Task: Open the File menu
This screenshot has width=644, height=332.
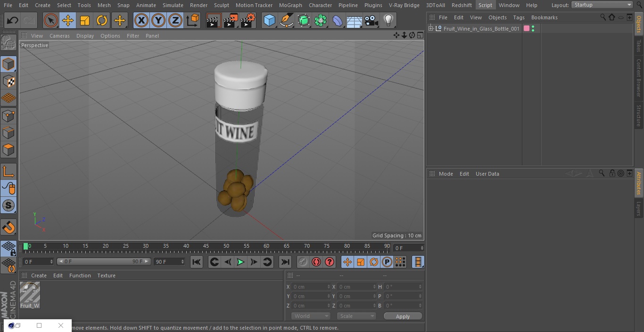Action: (x=8, y=5)
